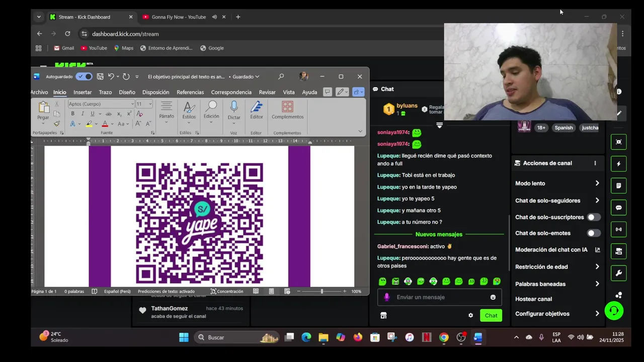The height and width of the screenshot is (362, 644).
Task: Apply bold formatting in Word
Action: point(72,114)
